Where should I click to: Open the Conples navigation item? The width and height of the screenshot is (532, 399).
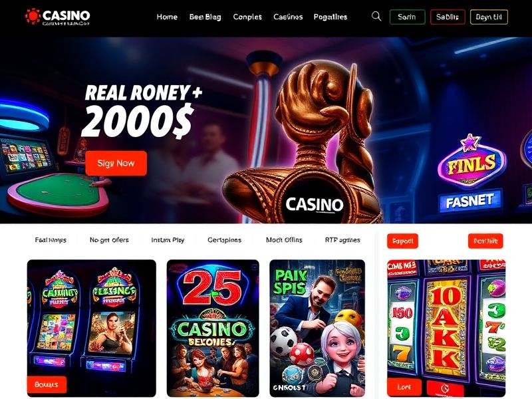(247, 17)
